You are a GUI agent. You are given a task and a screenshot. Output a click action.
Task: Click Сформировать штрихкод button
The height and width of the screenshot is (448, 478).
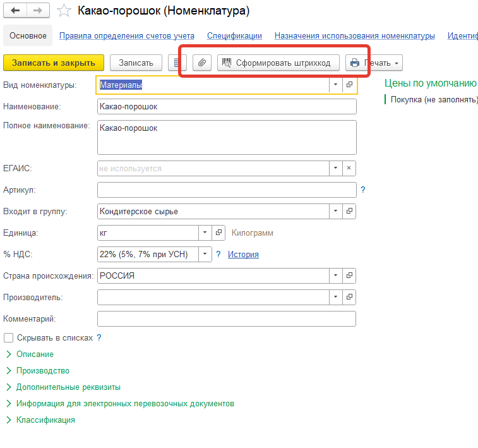[x=278, y=63]
